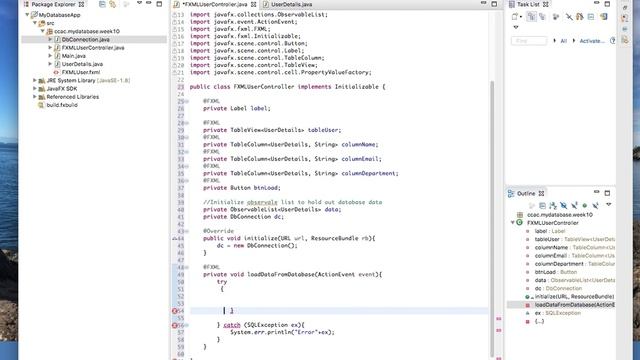Select the Outline tab
The width and height of the screenshot is (640, 360).
(x=526, y=193)
